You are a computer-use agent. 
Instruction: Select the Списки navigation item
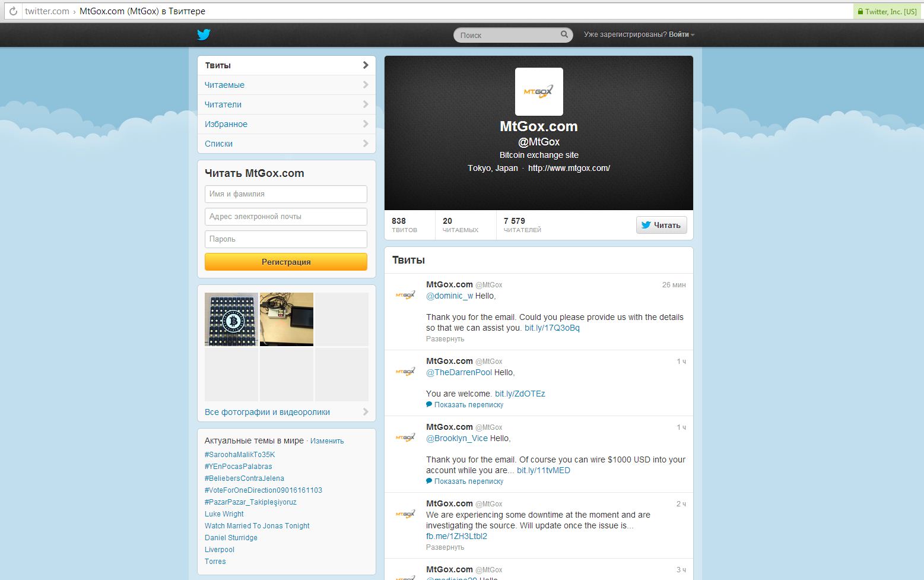pyautogui.click(x=287, y=144)
